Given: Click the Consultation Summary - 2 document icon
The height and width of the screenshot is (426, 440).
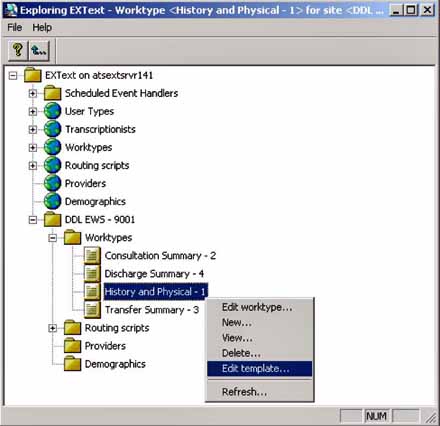Looking at the screenshot, I should [92, 255].
